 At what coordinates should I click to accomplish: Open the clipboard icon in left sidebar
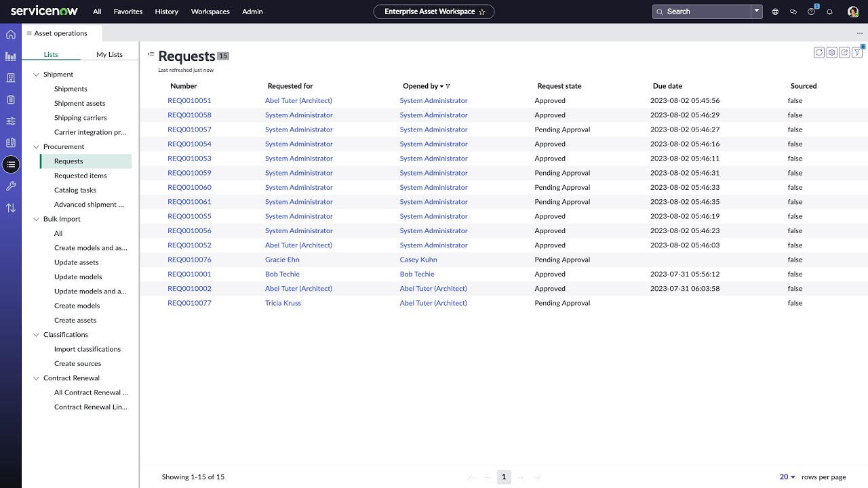(x=11, y=100)
